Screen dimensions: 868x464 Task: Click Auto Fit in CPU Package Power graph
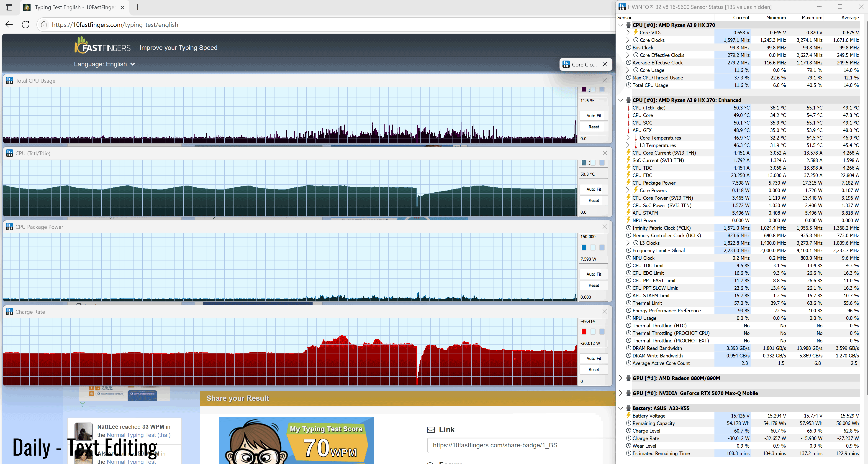594,274
